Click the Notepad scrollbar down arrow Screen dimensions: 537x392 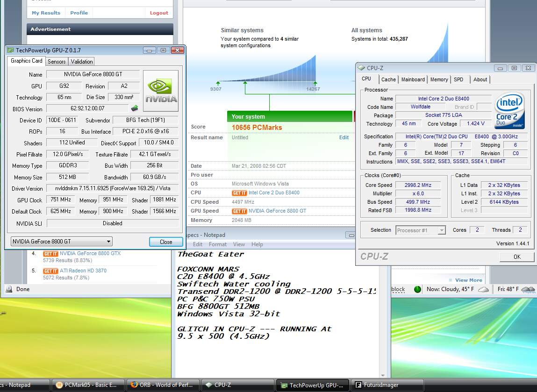point(383,376)
